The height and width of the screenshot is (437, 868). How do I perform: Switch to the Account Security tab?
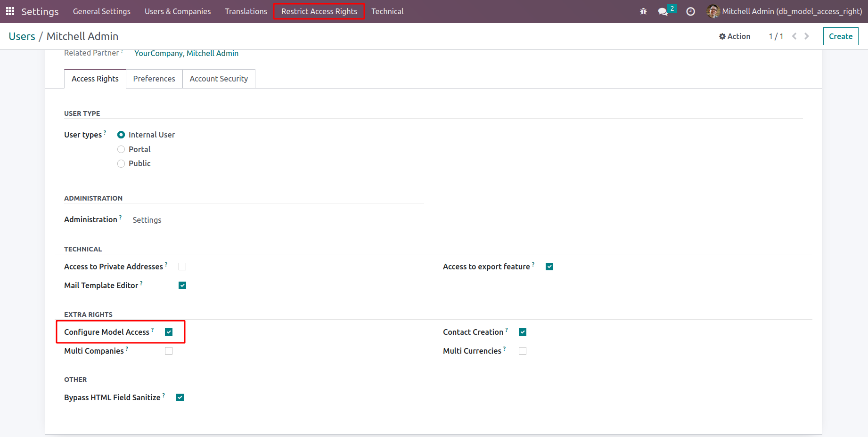tap(219, 79)
